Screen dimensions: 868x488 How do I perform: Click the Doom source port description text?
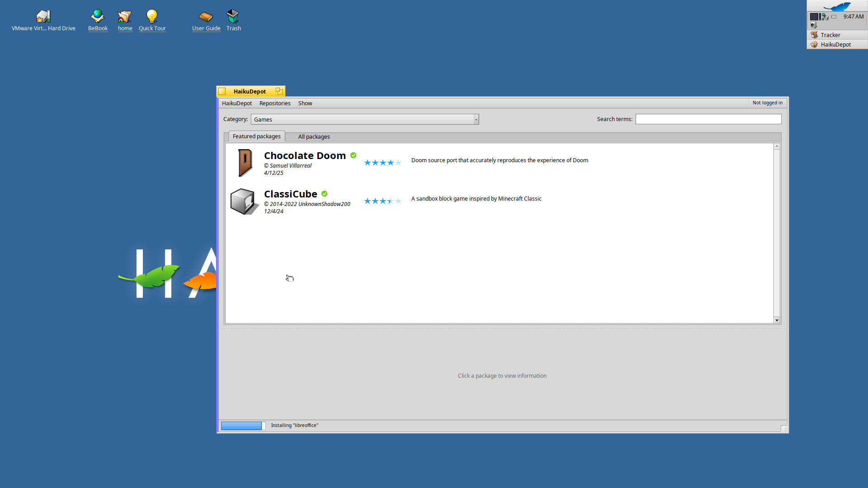tap(500, 160)
